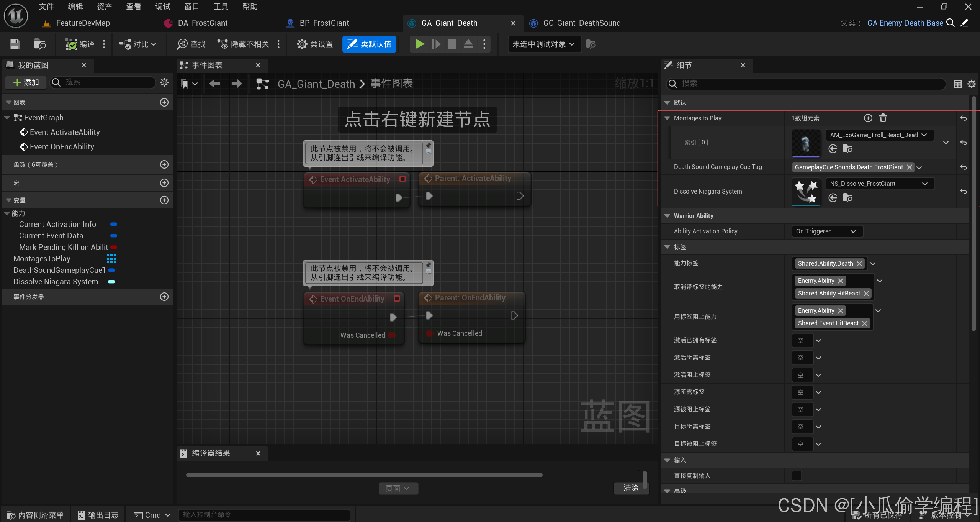This screenshot has width=980, height=522.
Task: Click the 清除 button in compiler results
Action: click(x=630, y=487)
